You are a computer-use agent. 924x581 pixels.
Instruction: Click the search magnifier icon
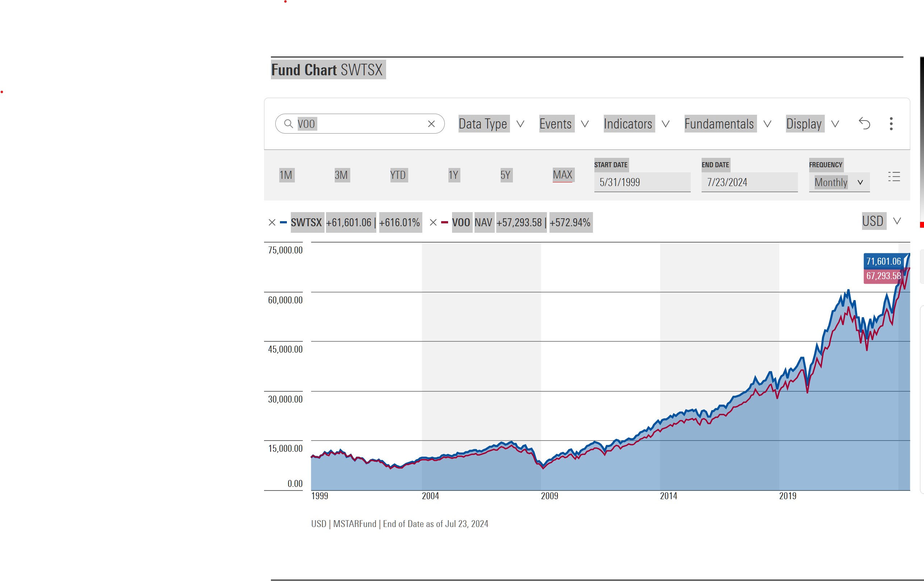[288, 123]
